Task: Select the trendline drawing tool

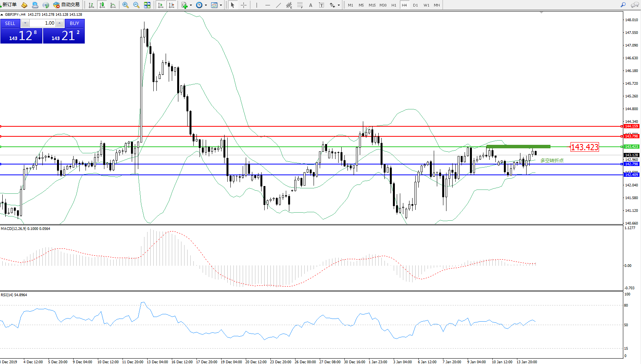Action: pos(278,5)
